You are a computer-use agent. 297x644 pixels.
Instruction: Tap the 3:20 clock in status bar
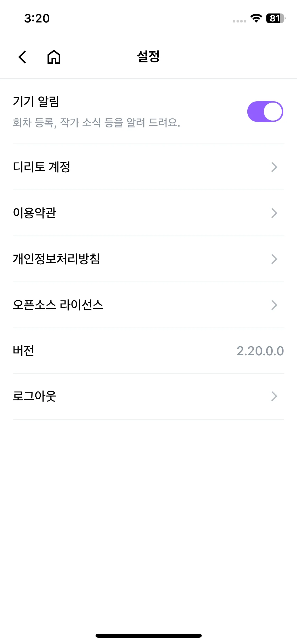pyautogui.click(x=37, y=19)
